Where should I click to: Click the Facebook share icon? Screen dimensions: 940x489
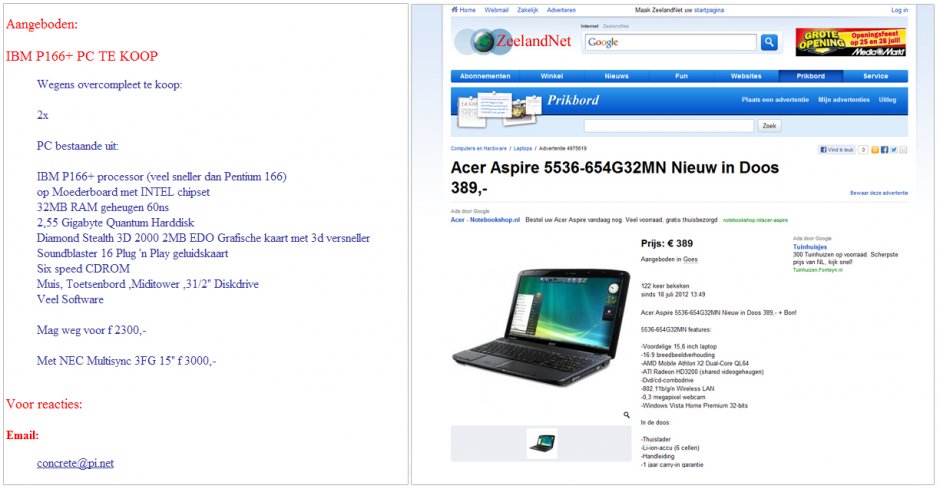click(884, 150)
